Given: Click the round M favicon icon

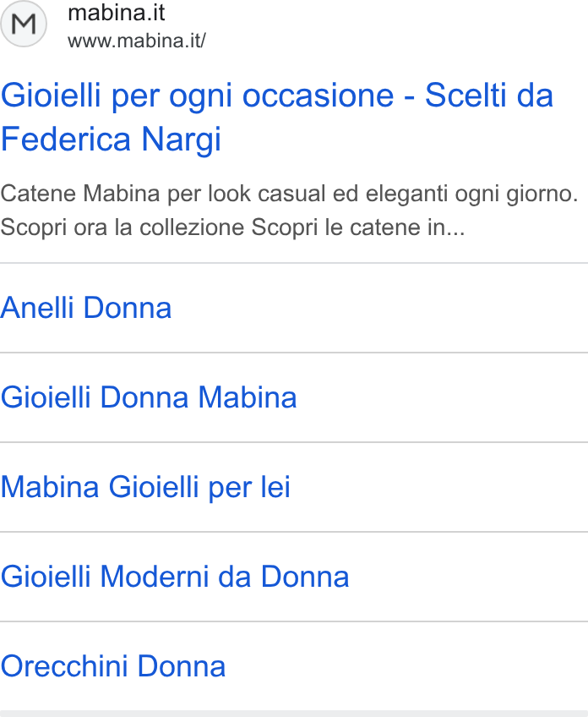Looking at the screenshot, I should [24, 24].
